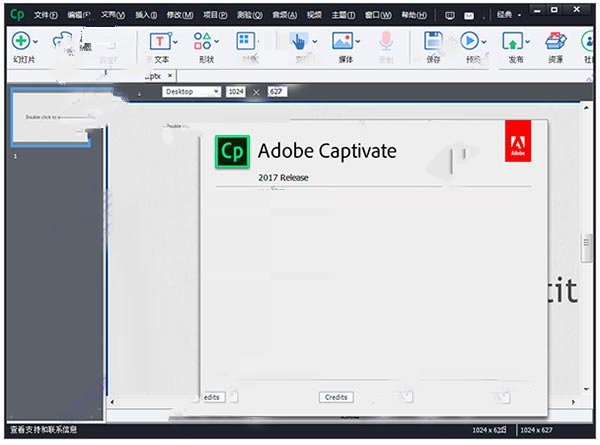Viewport: 600px width, 445px height.
Task: Click the Objects grid icon
Action: click(245, 41)
